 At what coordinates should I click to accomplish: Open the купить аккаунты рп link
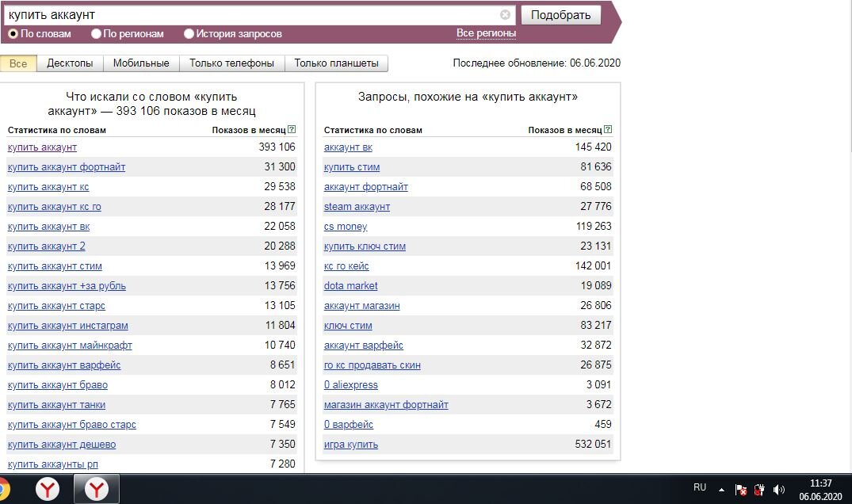53,464
